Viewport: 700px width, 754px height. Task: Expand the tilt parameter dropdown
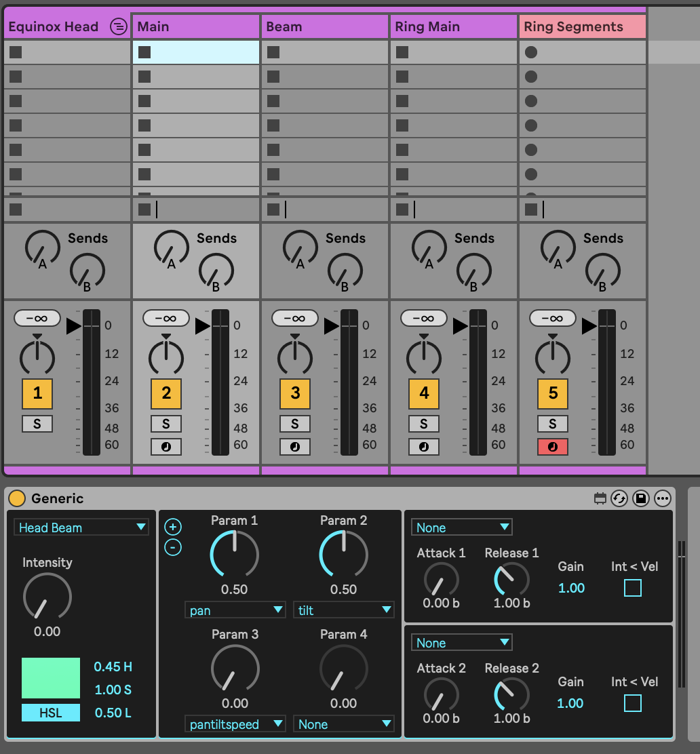(x=344, y=610)
